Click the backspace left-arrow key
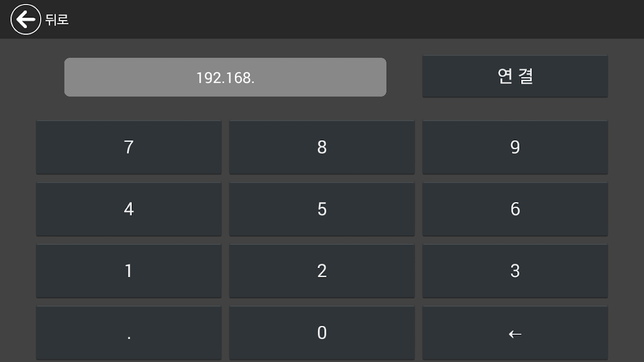Viewport: 644px width, 362px height. coord(515,333)
